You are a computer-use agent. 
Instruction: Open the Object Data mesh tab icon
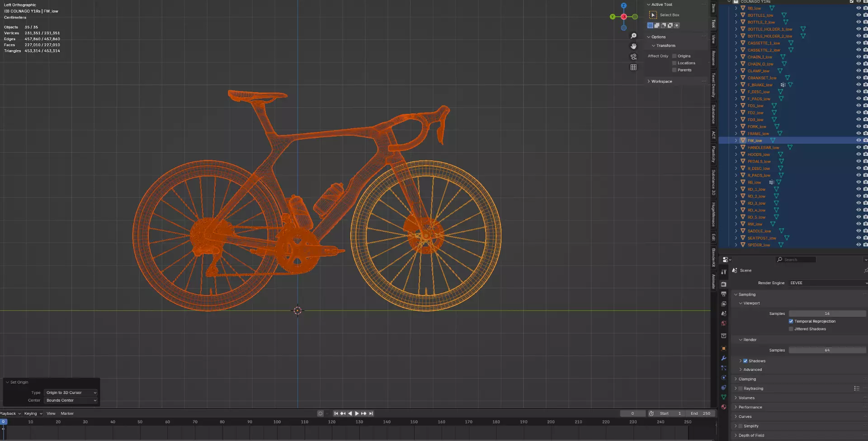(723, 397)
